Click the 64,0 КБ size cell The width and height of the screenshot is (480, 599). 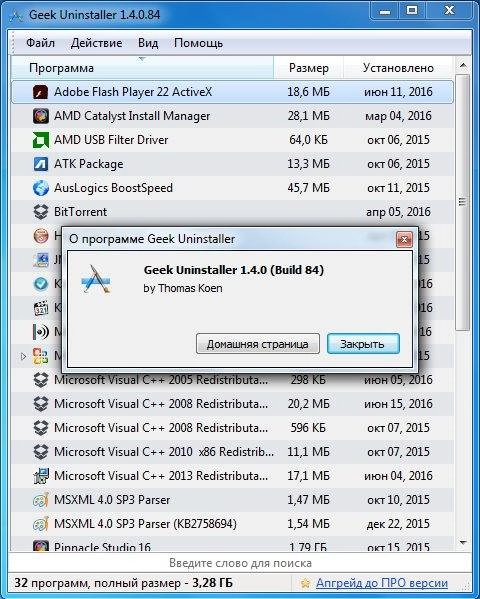308,140
